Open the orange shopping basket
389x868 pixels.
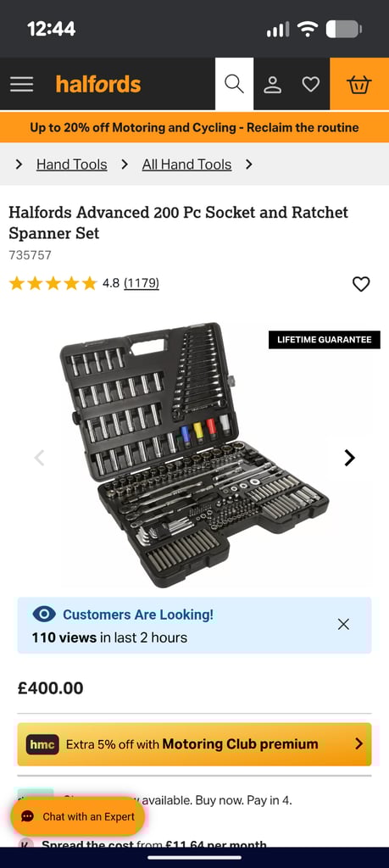pyautogui.click(x=359, y=84)
